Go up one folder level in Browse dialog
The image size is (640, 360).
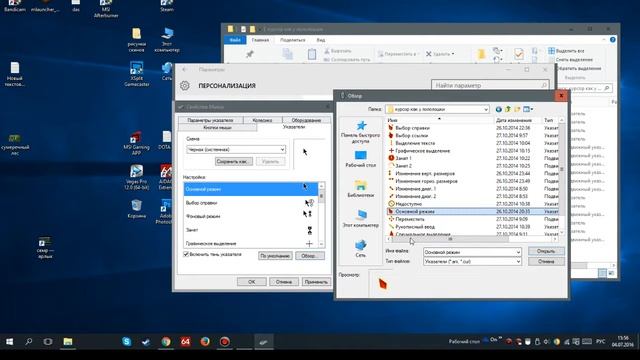(508, 109)
